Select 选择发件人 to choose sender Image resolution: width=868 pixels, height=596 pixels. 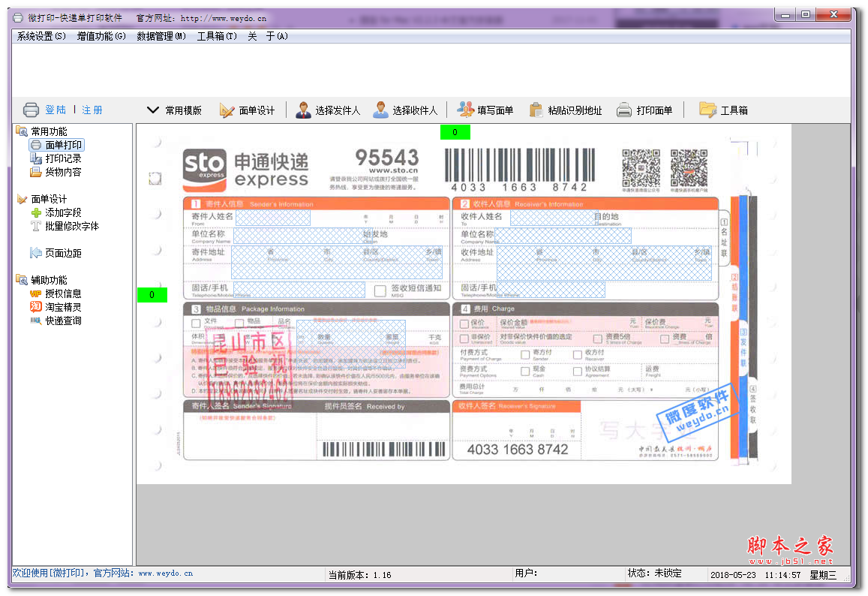coord(323,109)
